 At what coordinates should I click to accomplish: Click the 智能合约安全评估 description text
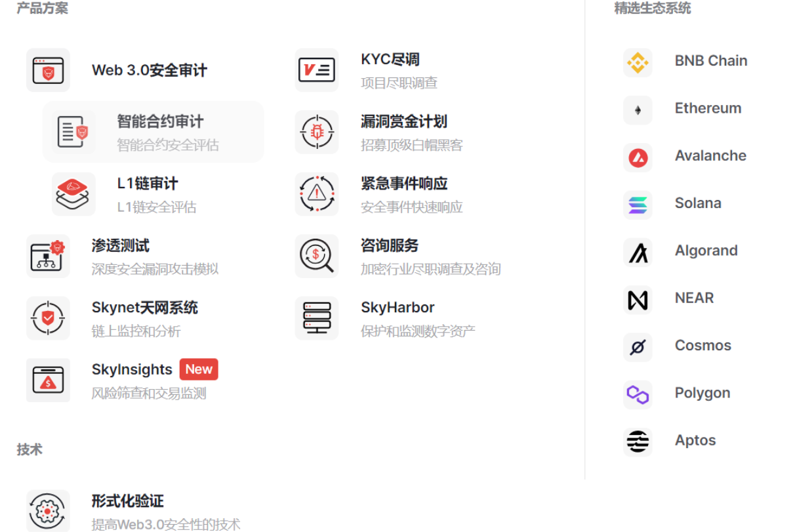coord(168,145)
